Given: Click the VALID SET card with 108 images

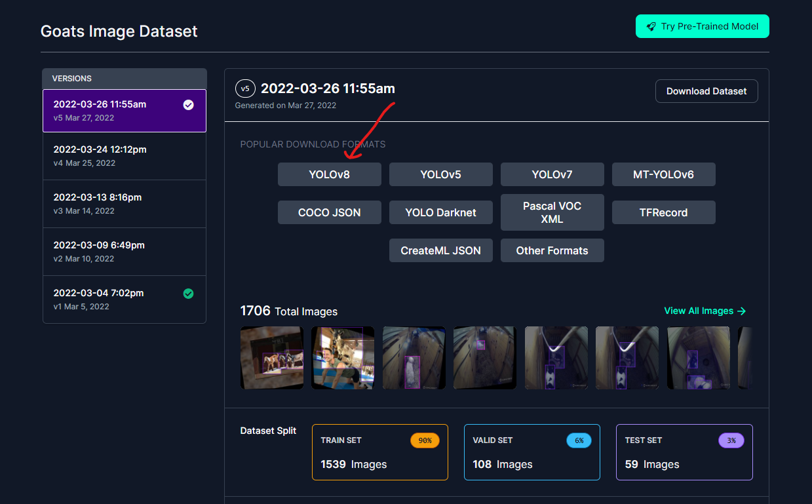Looking at the screenshot, I should pyautogui.click(x=532, y=452).
